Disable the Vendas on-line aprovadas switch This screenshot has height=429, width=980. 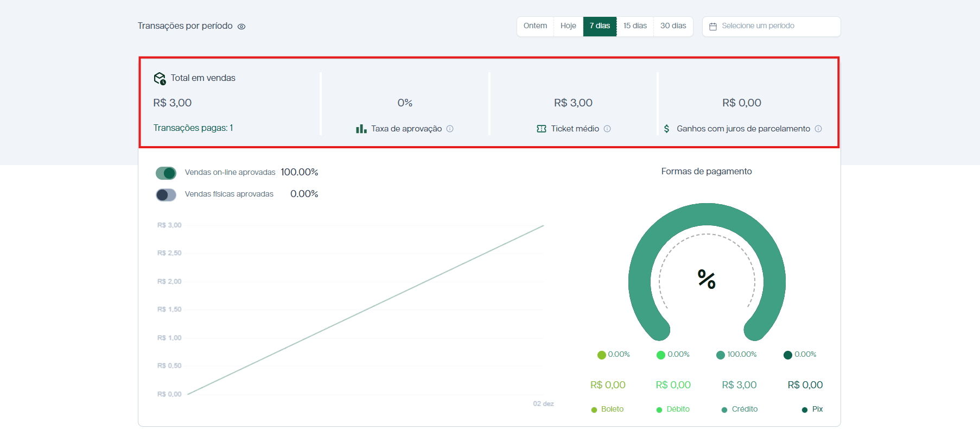click(x=166, y=173)
